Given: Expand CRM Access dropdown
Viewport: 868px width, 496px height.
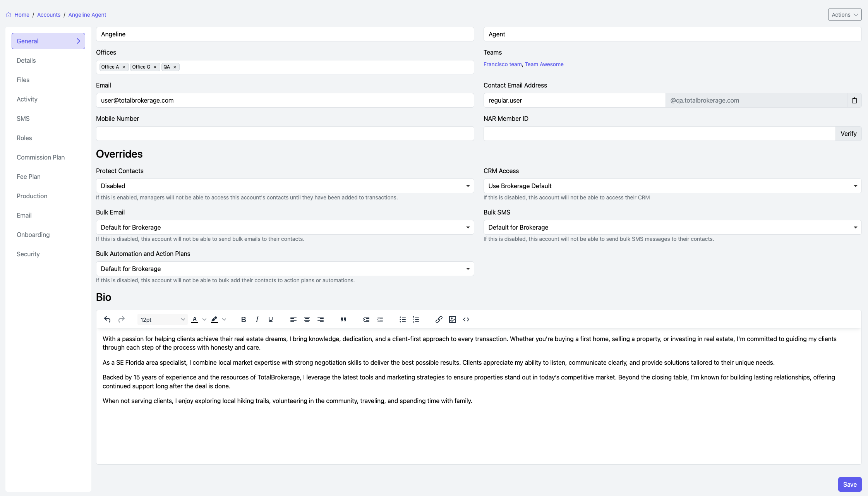Looking at the screenshot, I should point(672,186).
